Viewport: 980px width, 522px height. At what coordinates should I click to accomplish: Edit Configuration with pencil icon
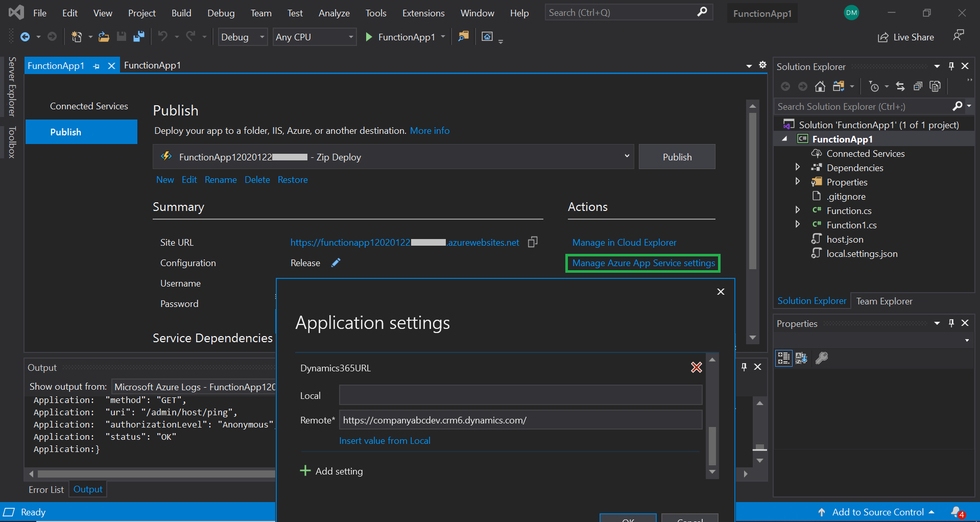336,263
